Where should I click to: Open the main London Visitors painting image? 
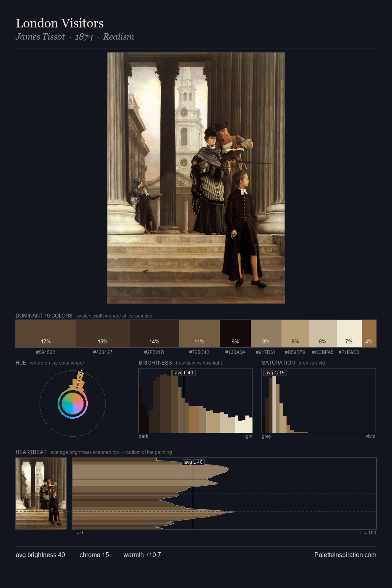tap(196, 178)
